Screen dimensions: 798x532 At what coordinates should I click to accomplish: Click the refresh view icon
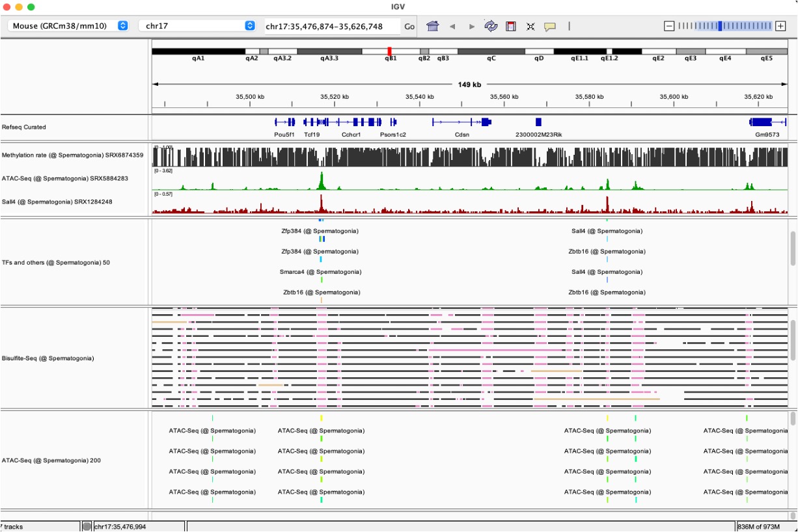pyautogui.click(x=491, y=26)
